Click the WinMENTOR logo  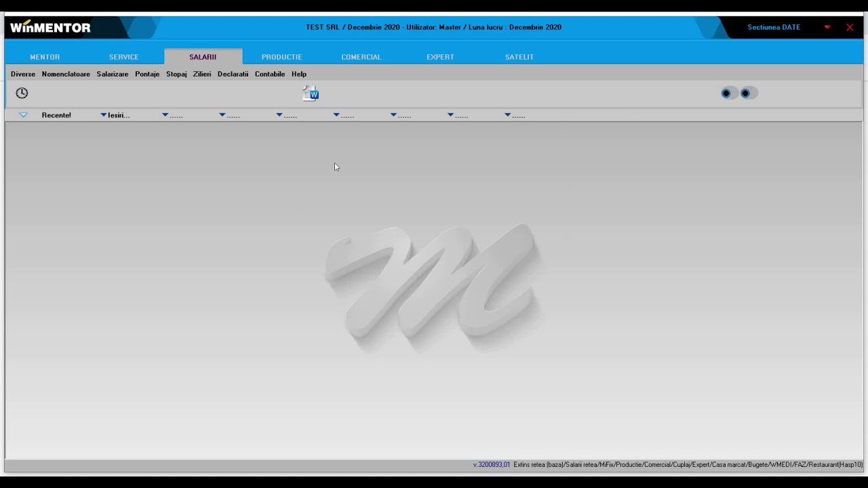(x=50, y=28)
